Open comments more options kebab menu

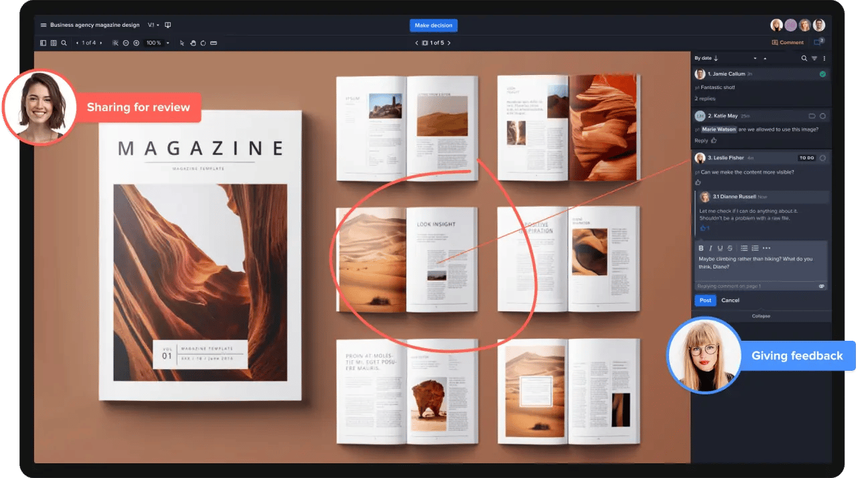click(824, 58)
